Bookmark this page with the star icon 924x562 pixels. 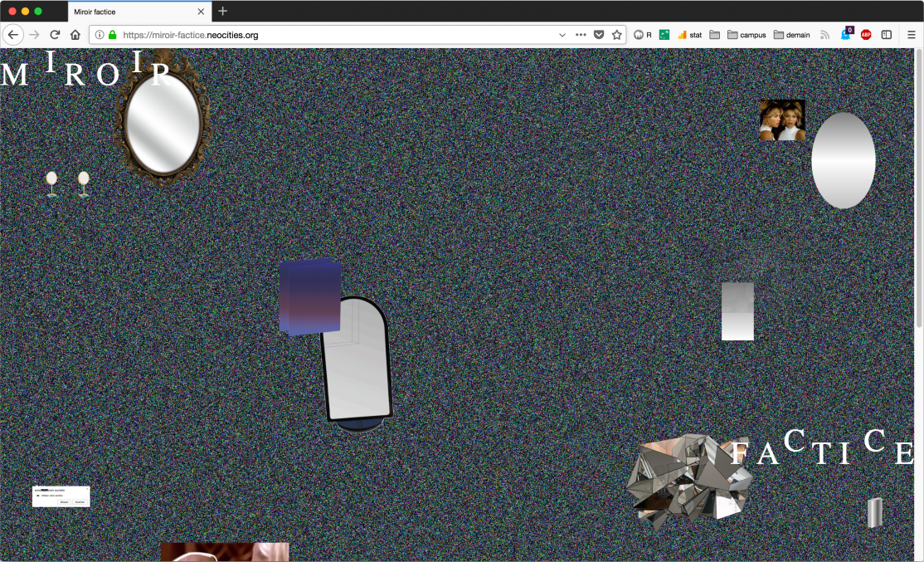(616, 35)
